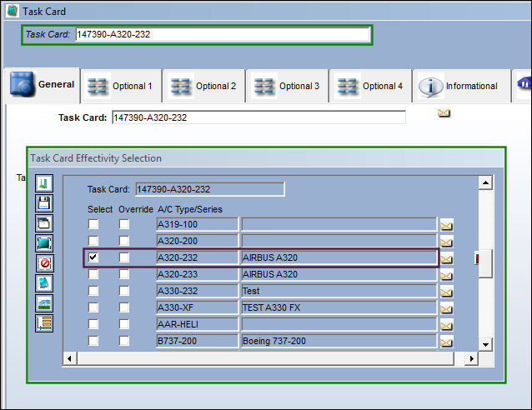Open the Optional 1 tab
Screen dimensions: 532x410
pyautogui.click(x=122, y=86)
